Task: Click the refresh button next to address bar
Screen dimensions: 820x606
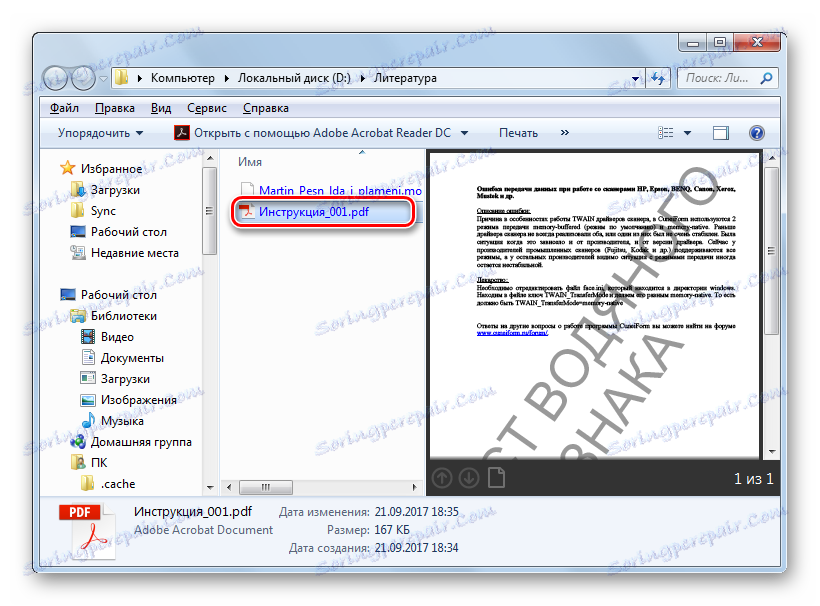Action: pyautogui.click(x=658, y=78)
